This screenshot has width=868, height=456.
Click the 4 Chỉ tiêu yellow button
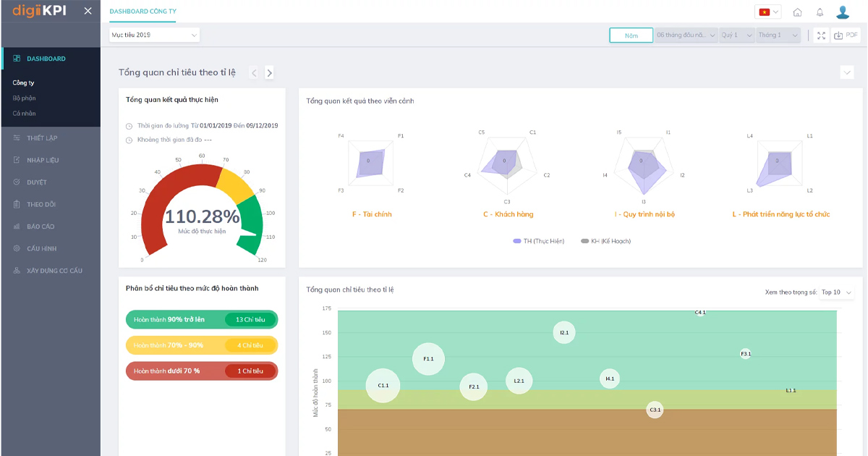pyautogui.click(x=250, y=345)
